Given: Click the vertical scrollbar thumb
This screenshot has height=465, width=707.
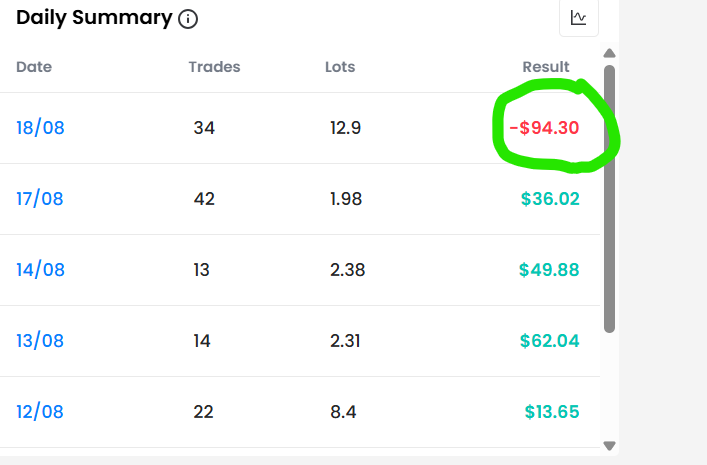Looking at the screenshot, I should click(610, 199).
